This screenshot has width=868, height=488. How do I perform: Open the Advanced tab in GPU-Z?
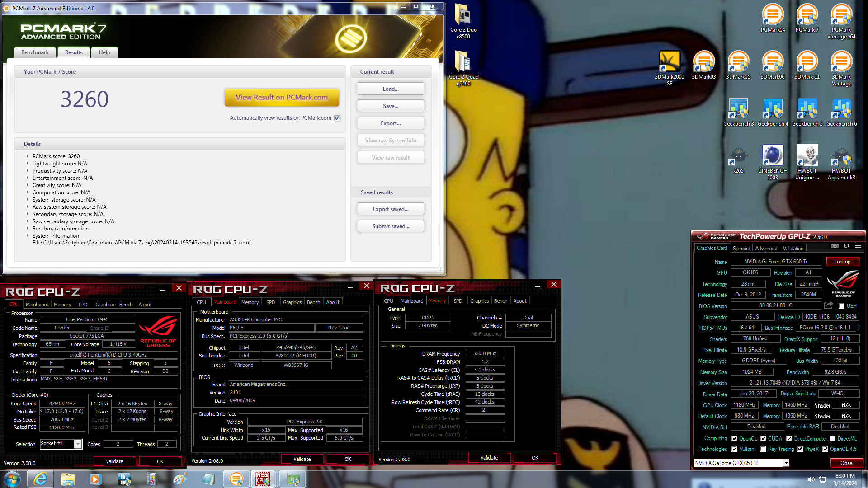coord(766,249)
